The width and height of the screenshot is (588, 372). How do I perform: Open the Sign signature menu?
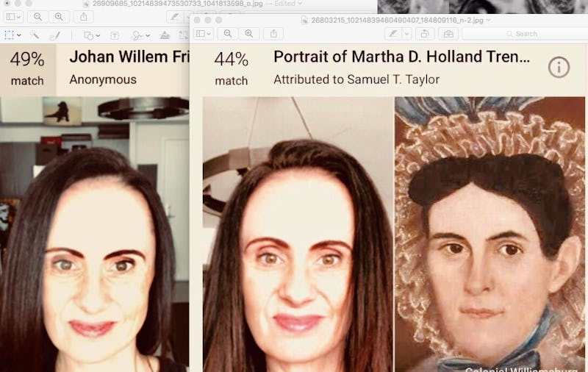pyautogui.click(x=140, y=35)
